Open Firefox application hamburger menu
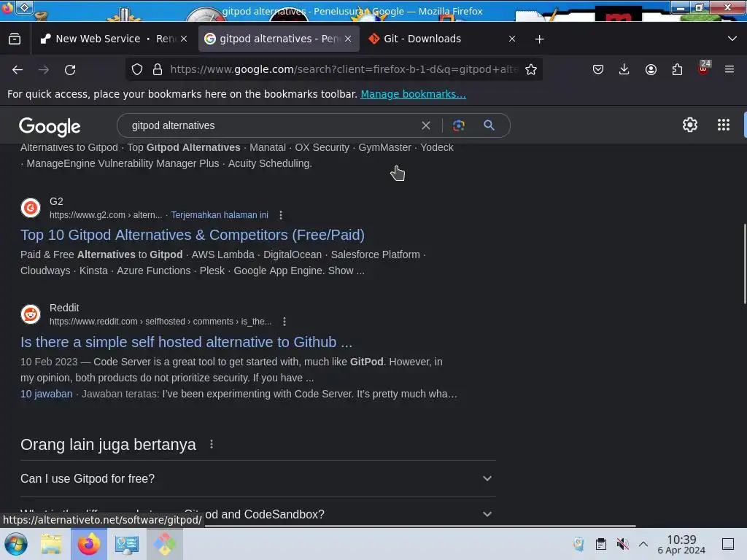 tap(729, 69)
